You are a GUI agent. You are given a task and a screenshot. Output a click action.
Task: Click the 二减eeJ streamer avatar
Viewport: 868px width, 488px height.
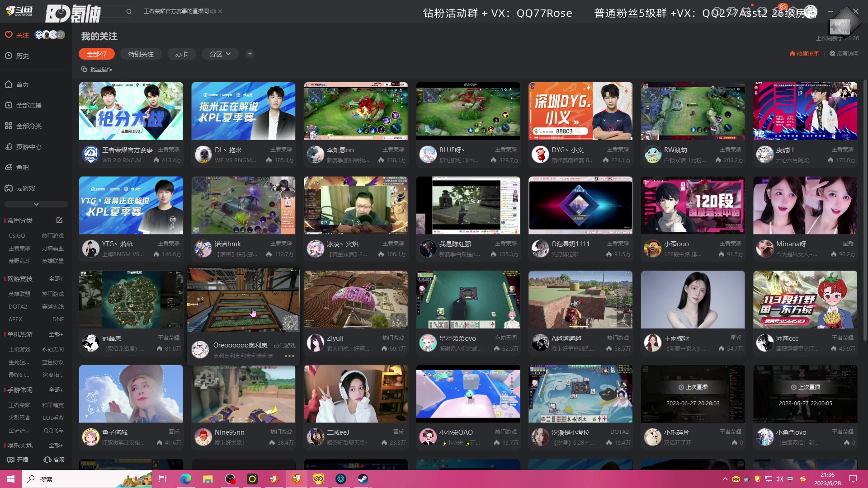point(316,437)
